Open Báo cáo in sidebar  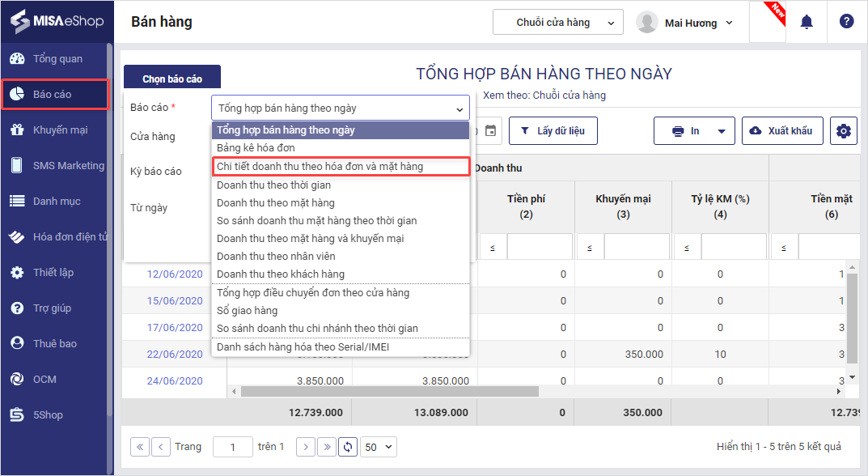[x=55, y=94]
